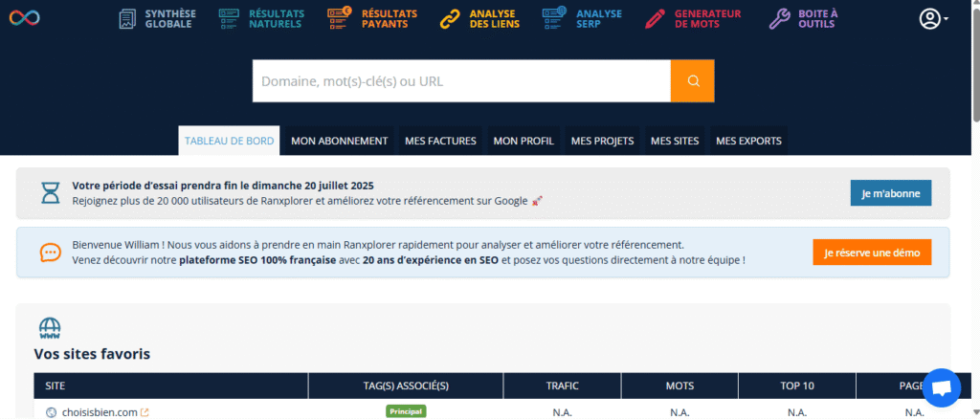Open the choisisbien.com site link

coord(100,412)
